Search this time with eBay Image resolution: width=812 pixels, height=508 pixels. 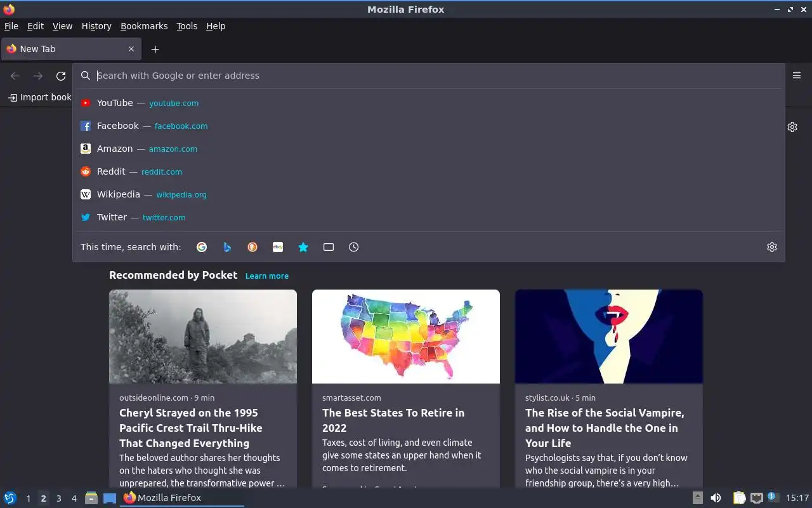278,247
